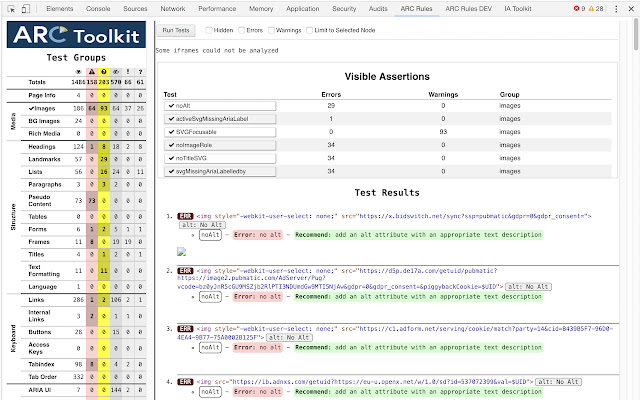This screenshot has width=640, height=400.
Task: Select the Images test group
Action: pyautogui.click(x=42, y=106)
